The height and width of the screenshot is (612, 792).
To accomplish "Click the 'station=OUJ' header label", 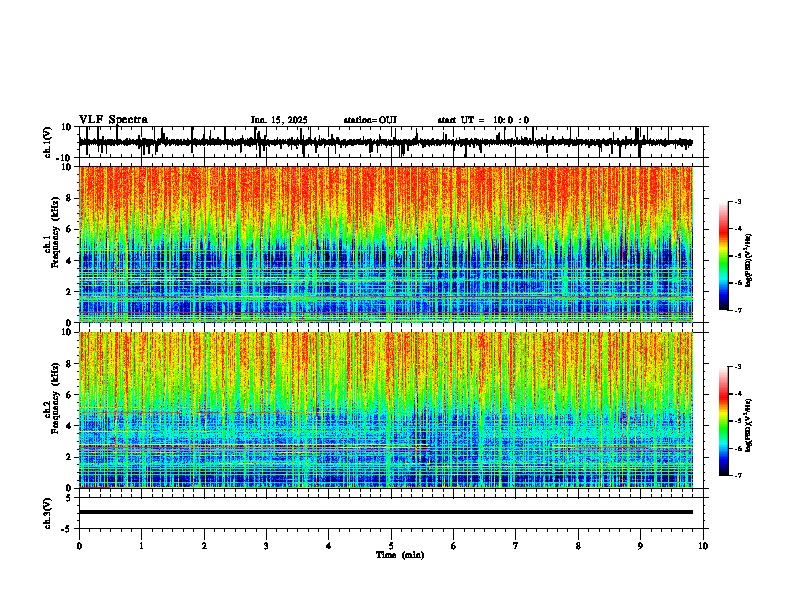I will click(x=370, y=120).
